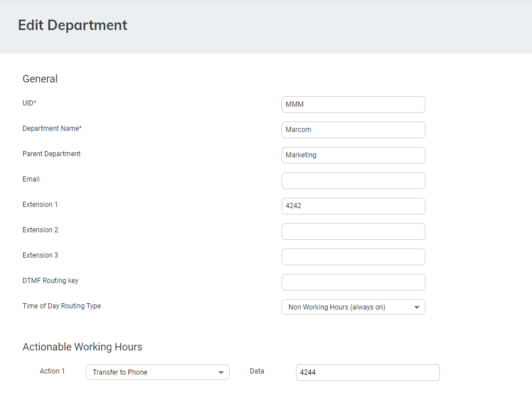Click the 'Data' label text
The width and height of the screenshot is (532, 396).
[257, 371]
